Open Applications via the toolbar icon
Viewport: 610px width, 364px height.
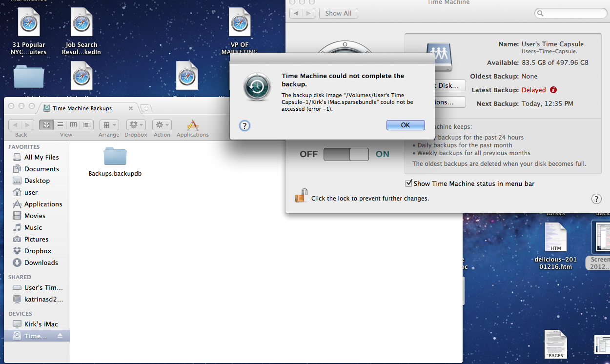pyautogui.click(x=192, y=124)
